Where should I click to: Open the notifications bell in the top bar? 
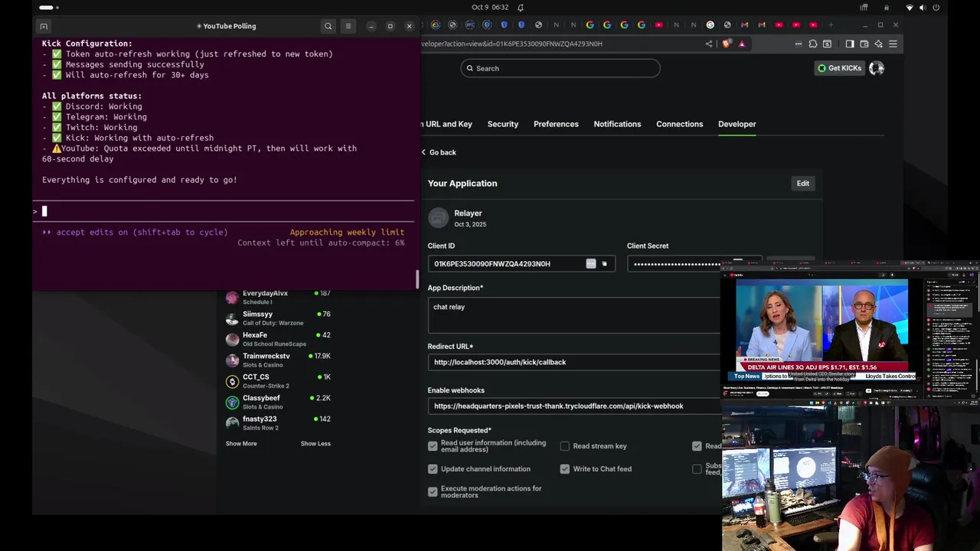coord(521,8)
